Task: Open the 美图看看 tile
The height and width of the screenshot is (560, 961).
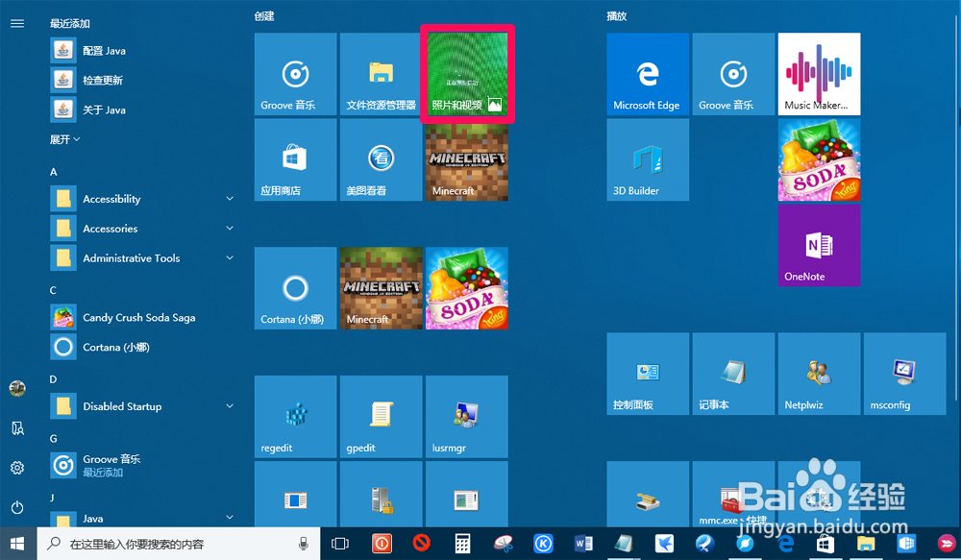Action: [x=382, y=159]
